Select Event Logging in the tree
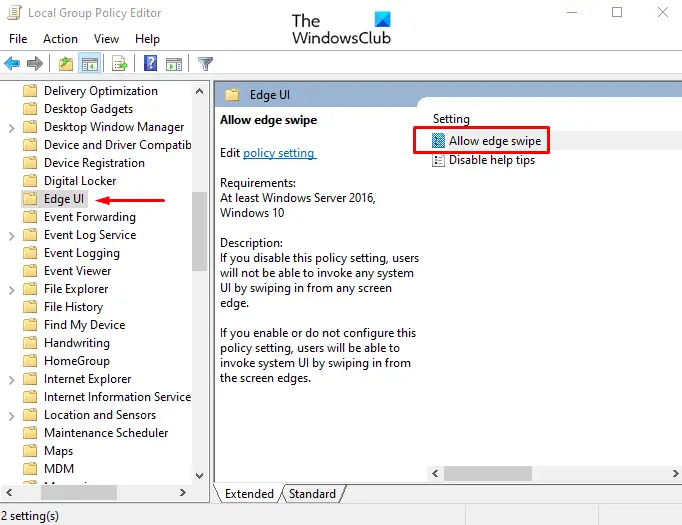 coord(82,253)
